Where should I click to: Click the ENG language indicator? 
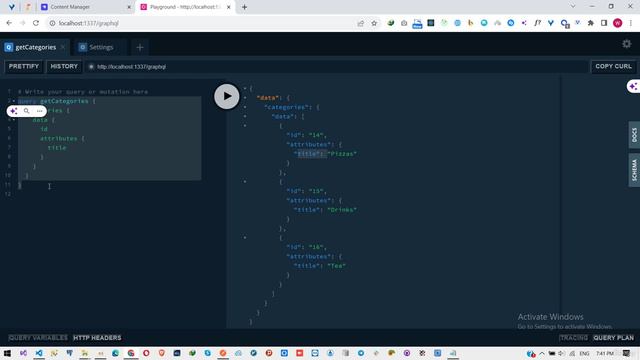[x=584, y=353]
